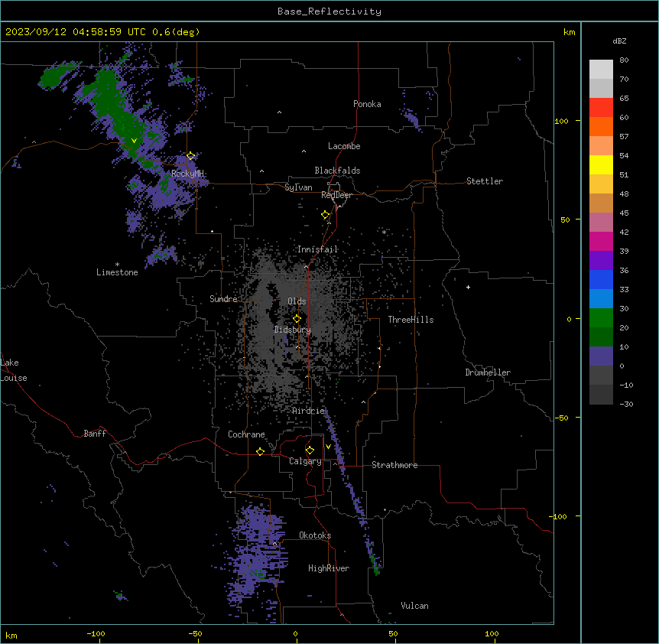The image size is (659, 644).
Task: Click the Cochrane label
Action: pyautogui.click(x=246, y=434)
